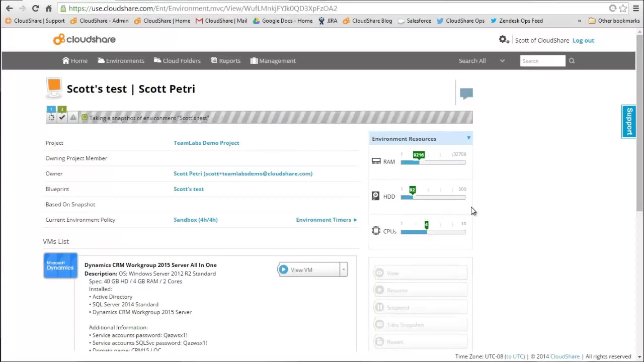Viewport: 644px width, 362px height.
Task: Reload the page in the browser
Action: click(x=35, y=8)
